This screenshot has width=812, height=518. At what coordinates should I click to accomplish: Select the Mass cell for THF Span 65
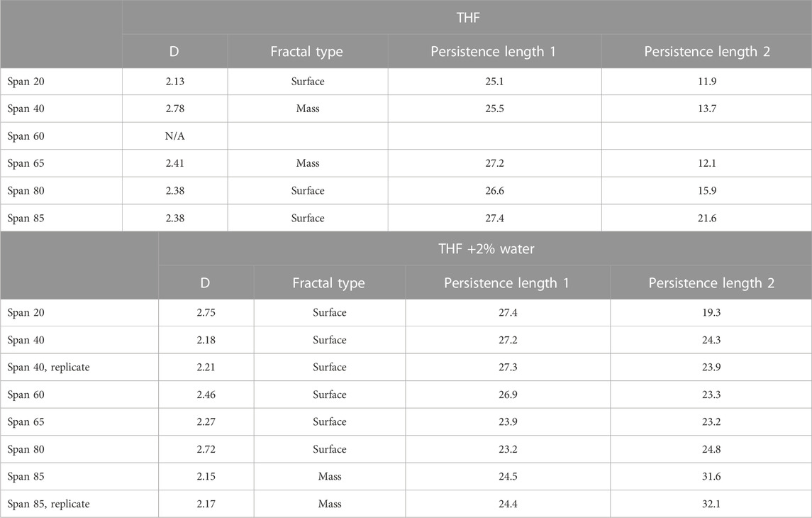click(308, 163)
